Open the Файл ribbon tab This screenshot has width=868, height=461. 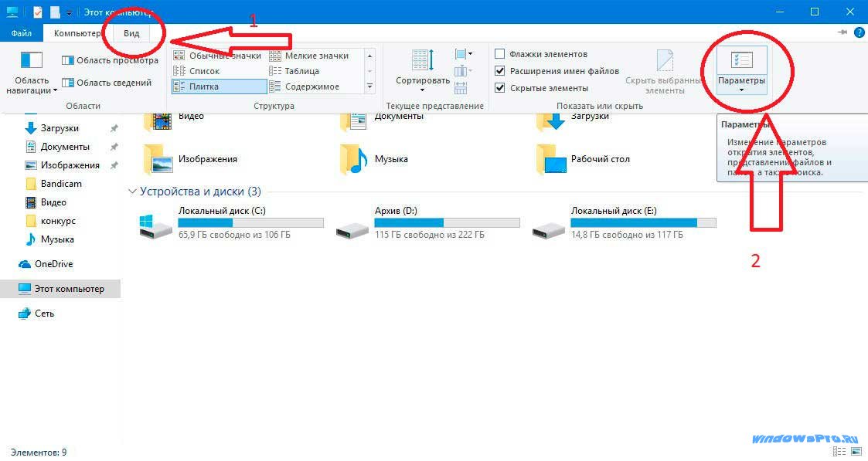click(21, 33)
